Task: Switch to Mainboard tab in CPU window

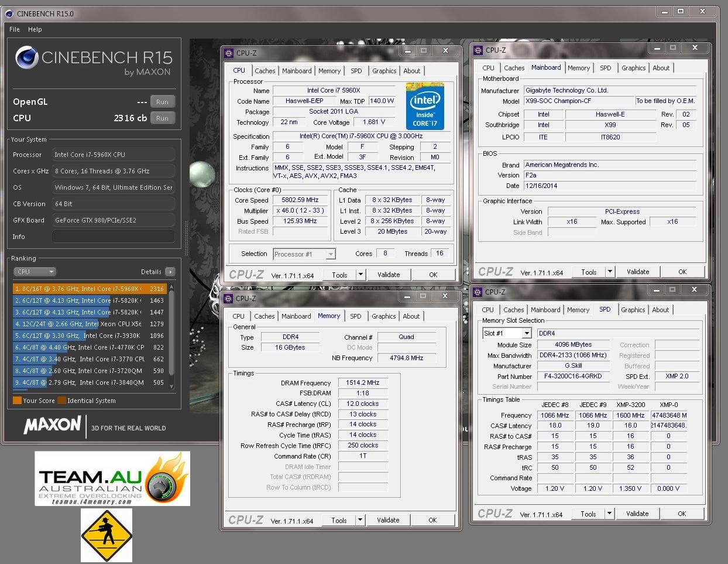Action: [x=297, y=71]
